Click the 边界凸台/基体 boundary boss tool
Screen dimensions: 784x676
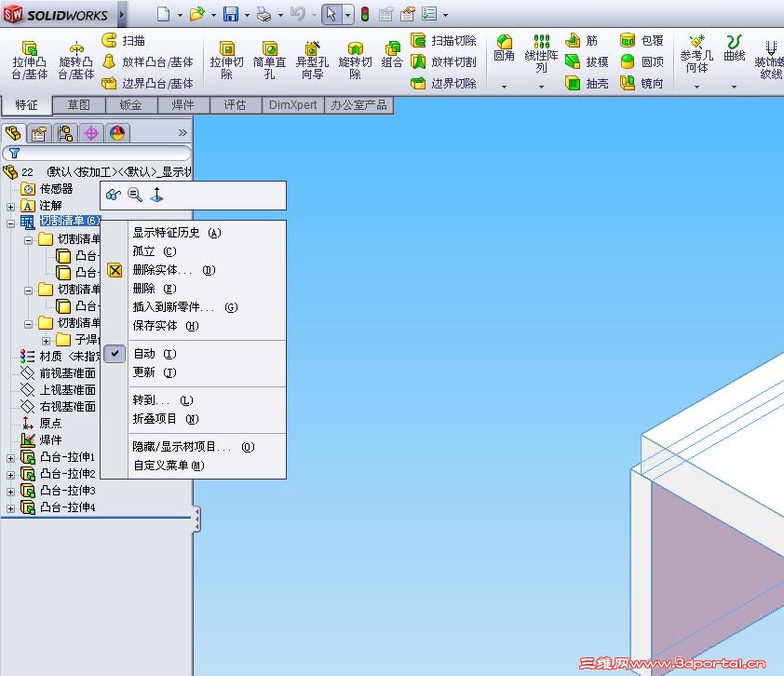[x=147, y=83]
